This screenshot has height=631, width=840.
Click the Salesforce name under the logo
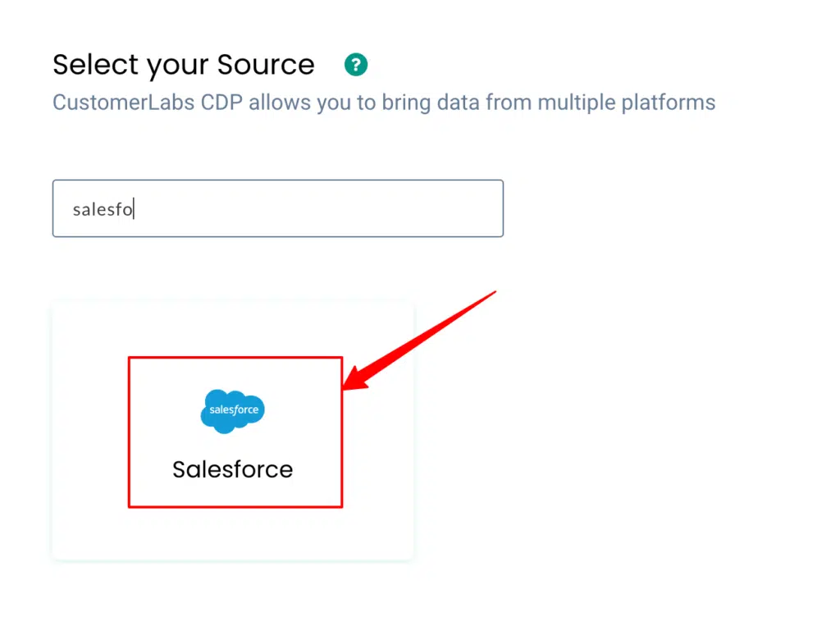coord(232,469)
